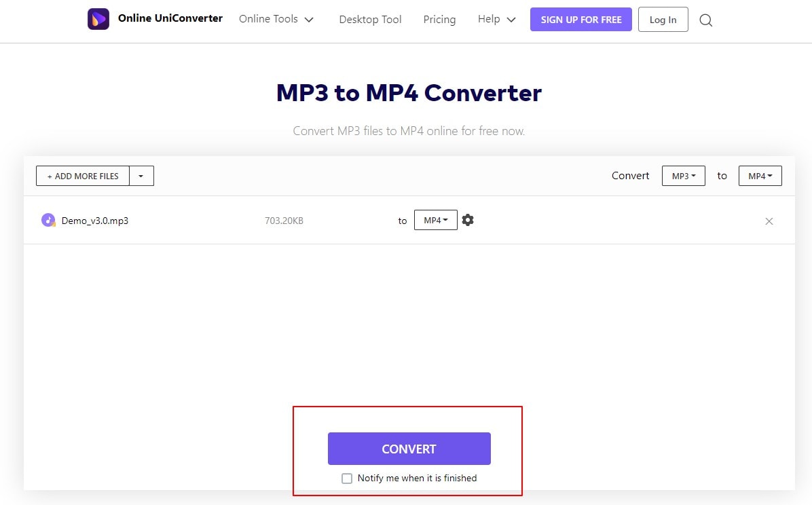Open conversion settings gear for Demo_v3.0.mp3

tap(468, 220)
